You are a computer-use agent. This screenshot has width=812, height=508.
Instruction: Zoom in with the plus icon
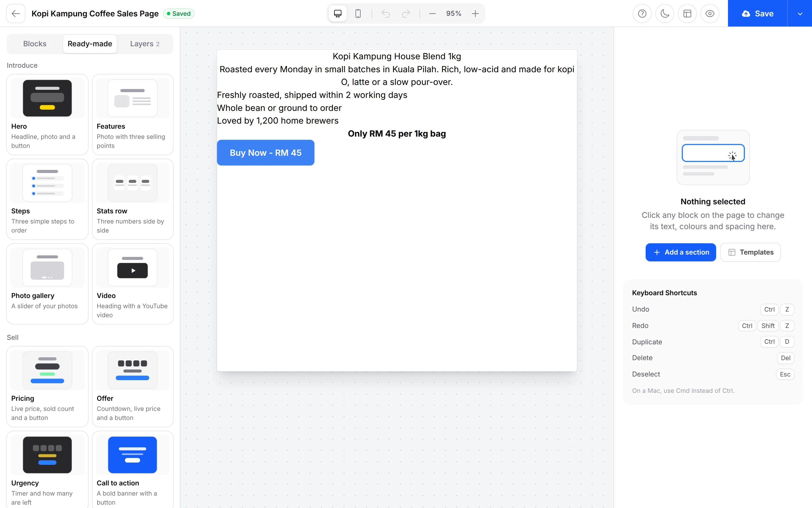pos(475,14)
